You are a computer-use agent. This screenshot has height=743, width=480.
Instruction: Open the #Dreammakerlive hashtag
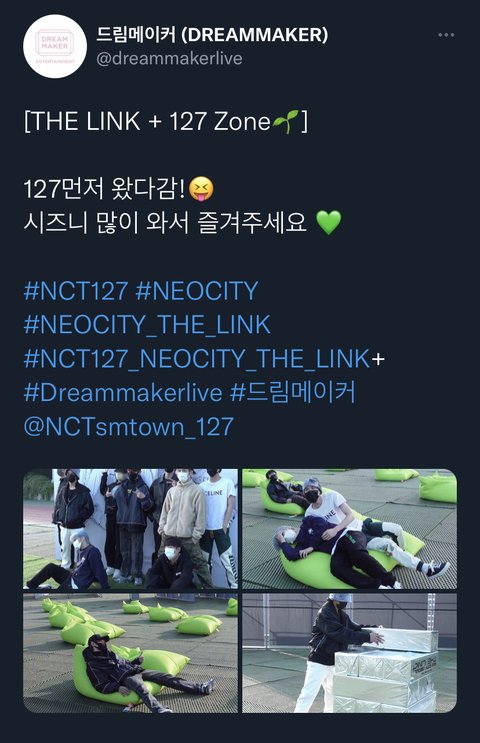(123, 393)
